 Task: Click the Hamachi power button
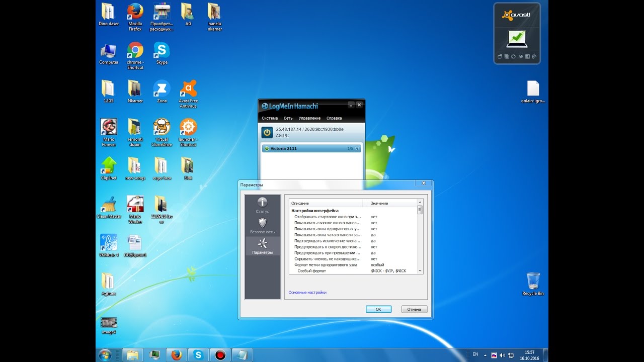click(267, 133)
